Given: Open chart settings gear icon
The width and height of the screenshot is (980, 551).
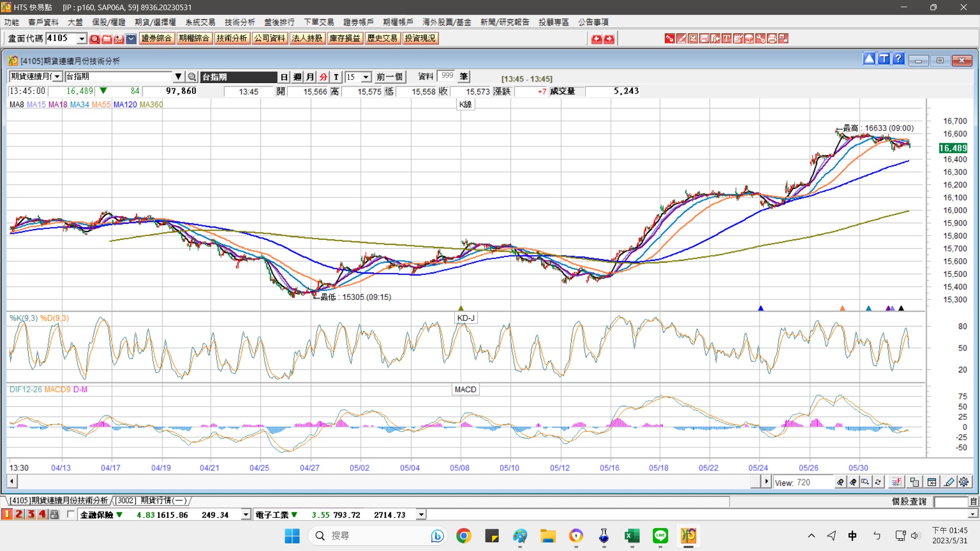Looking at the screenshot, I should 964,482.
